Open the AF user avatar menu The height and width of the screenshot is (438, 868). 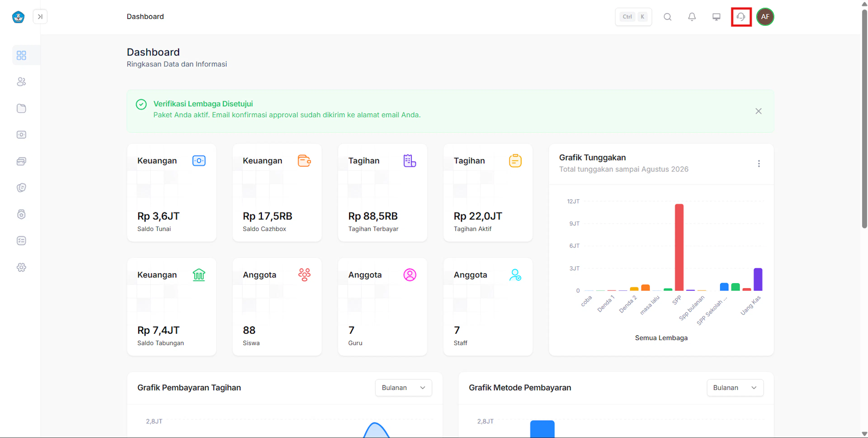click(x=765, y=17)
